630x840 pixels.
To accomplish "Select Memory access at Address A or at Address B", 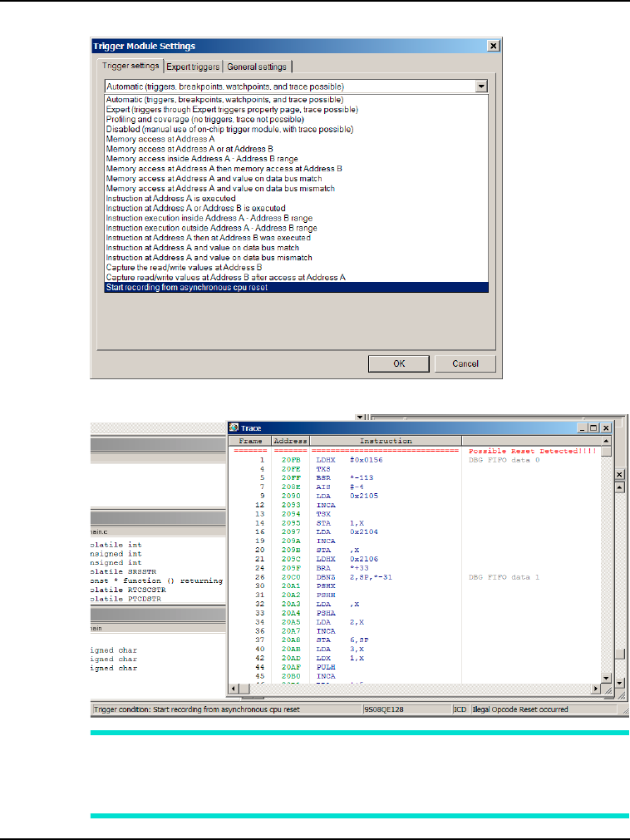I will 297,149.
